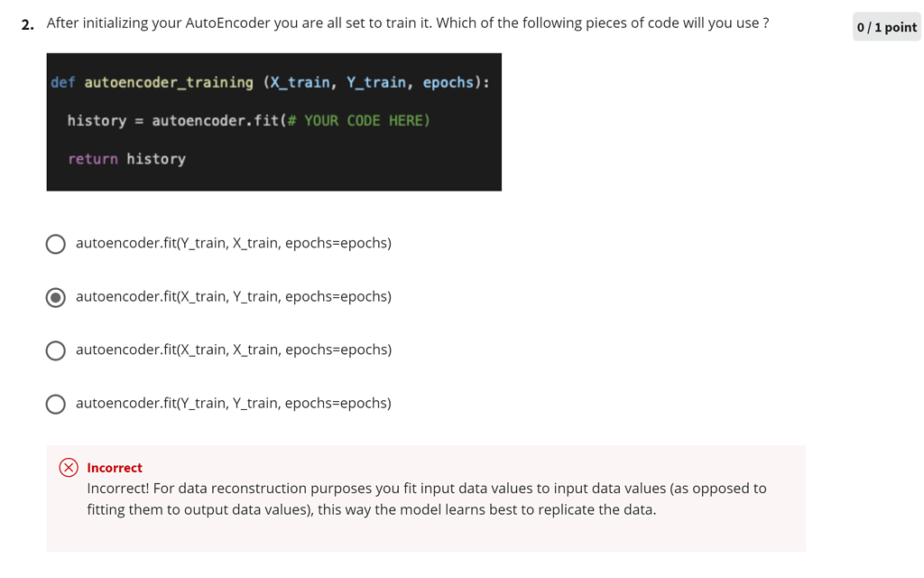Click the label text "autoencoder.fit(X_train, Y_train, epochs=epochs)"
The image size is (924, 578).
(x=234, y=296)
